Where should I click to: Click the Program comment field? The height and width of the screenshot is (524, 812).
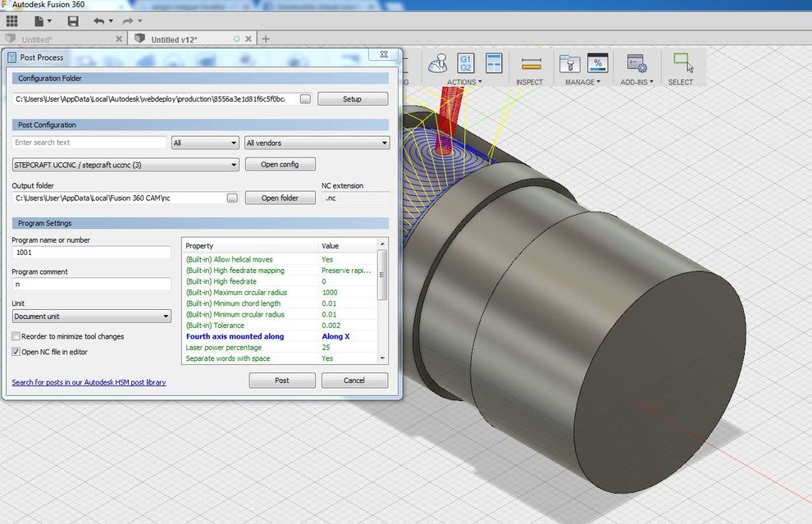click(92, 284)
